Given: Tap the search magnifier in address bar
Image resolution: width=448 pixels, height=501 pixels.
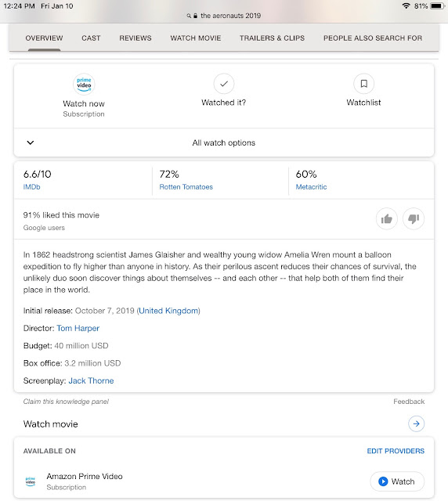Looking at the screenshot, I should (189, 16).
